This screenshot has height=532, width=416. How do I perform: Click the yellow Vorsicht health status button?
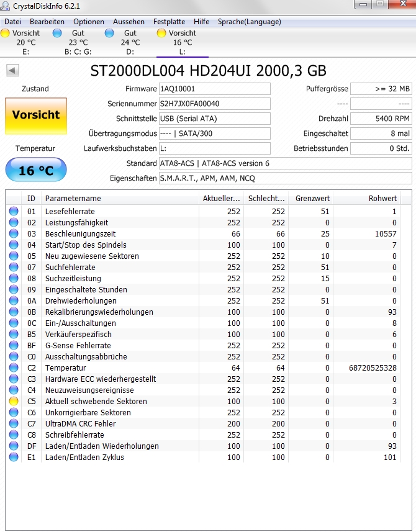(36, 116)
